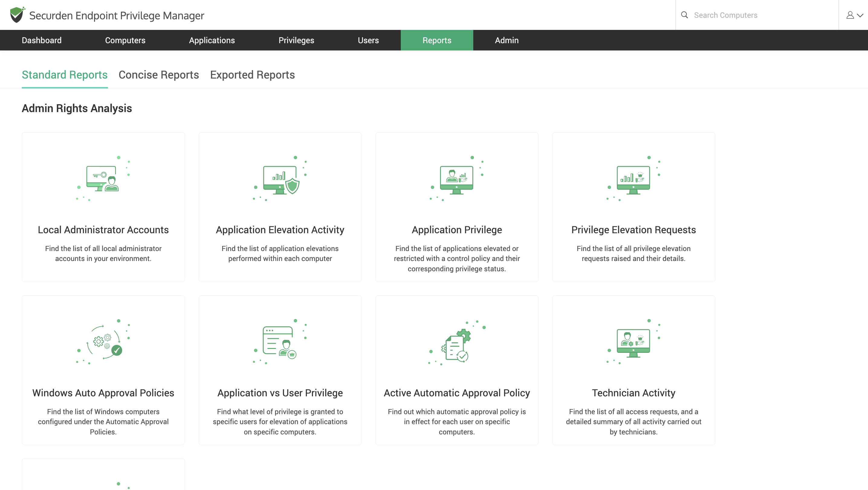Click the Securden shield logo
The height and width of the screenshot is (490, 868).
coord(17,15)
